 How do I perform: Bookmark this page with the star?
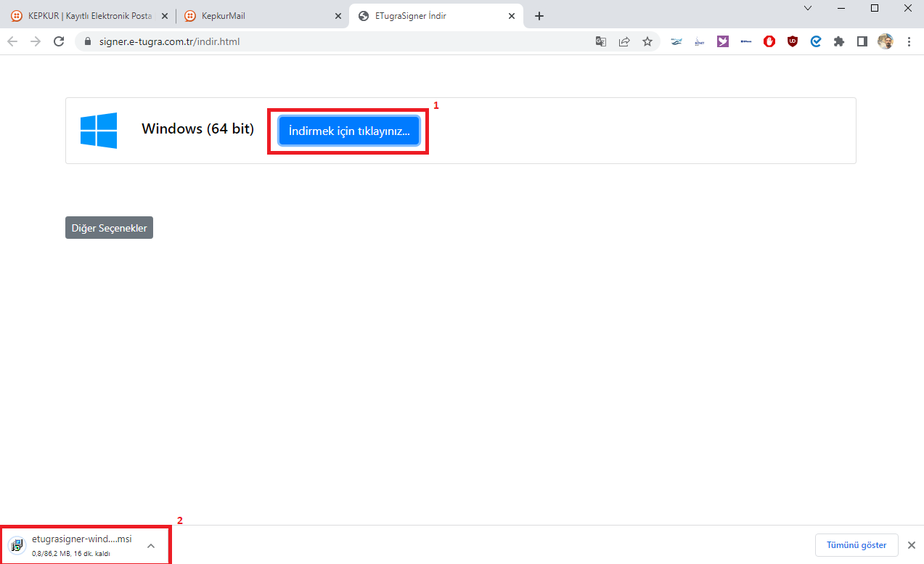click(x=647, y=41)
